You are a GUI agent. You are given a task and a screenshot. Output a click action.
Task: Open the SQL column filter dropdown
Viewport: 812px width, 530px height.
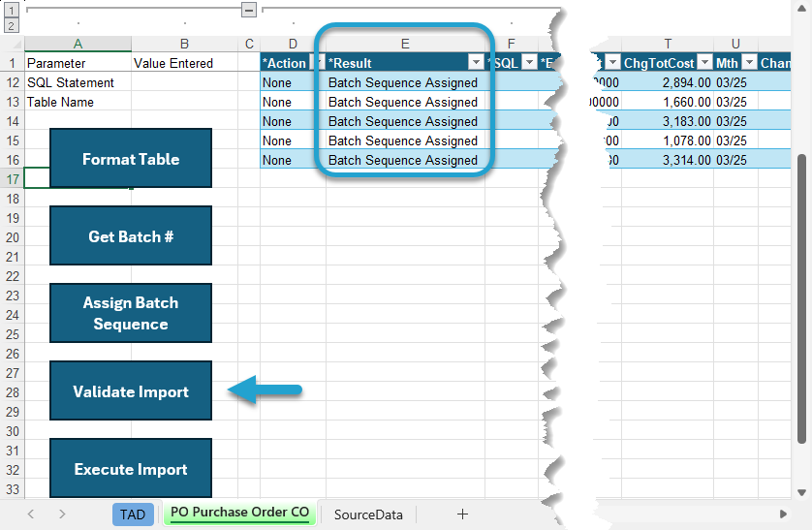(529, 63)
